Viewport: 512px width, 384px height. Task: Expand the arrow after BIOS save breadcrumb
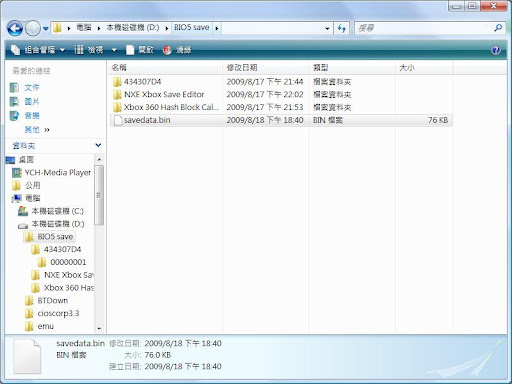217,28
